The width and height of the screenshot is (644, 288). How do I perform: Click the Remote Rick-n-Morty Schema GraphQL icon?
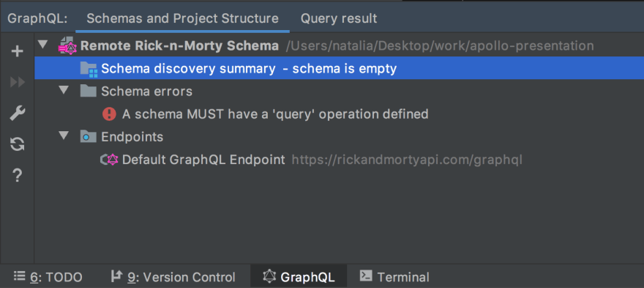click(67, 46)
